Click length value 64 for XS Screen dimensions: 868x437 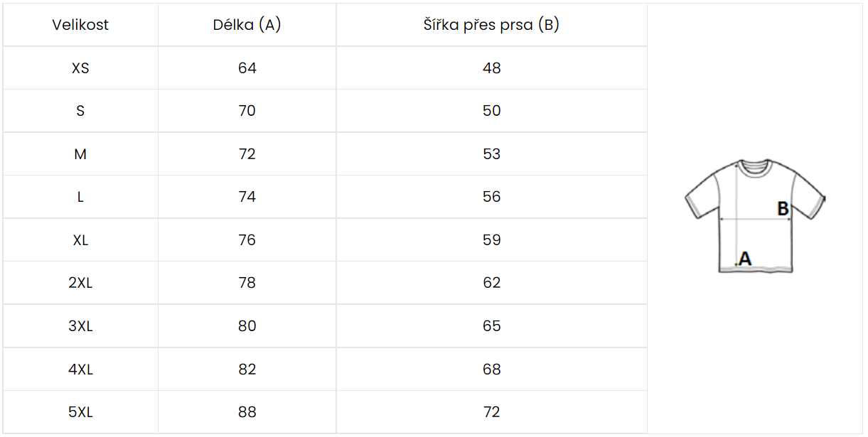247,68
